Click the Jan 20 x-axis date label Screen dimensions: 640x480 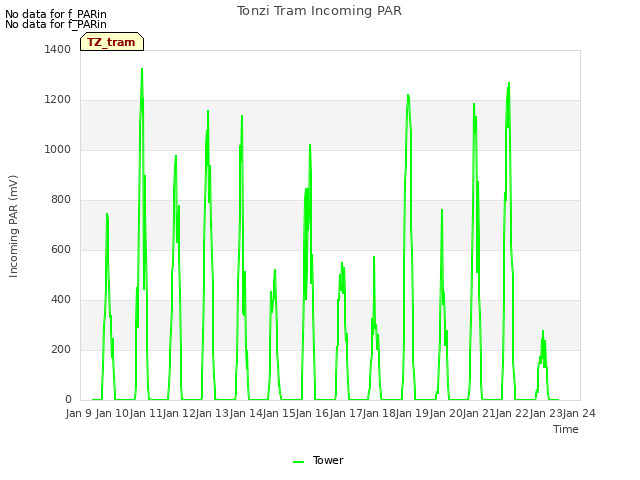tap(446, 413)
